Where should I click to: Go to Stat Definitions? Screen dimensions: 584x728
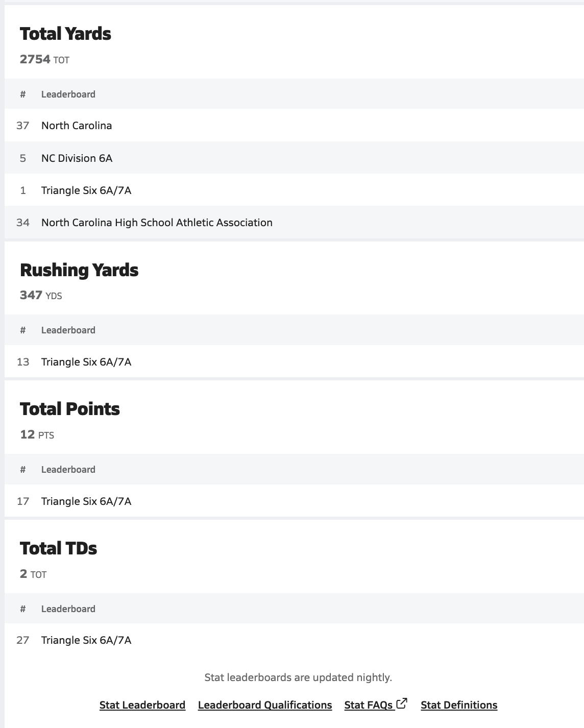tap(458, 705)
